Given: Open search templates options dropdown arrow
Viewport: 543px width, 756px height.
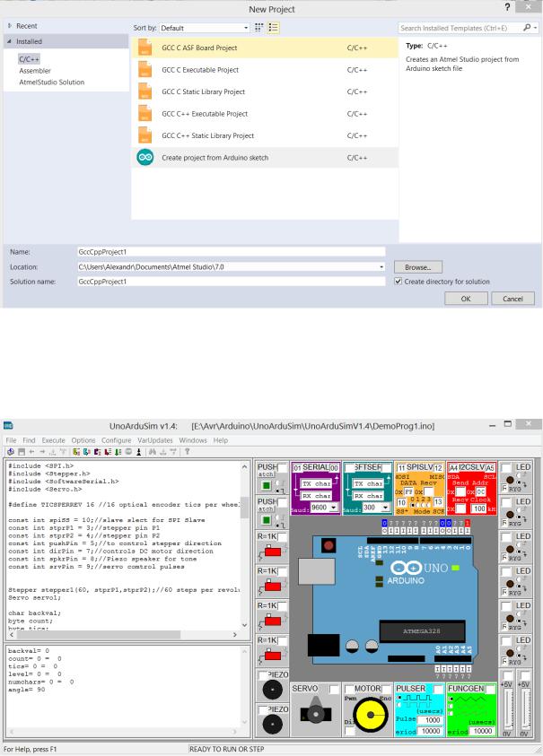Looking at the screenshot, I should point(535,28).
